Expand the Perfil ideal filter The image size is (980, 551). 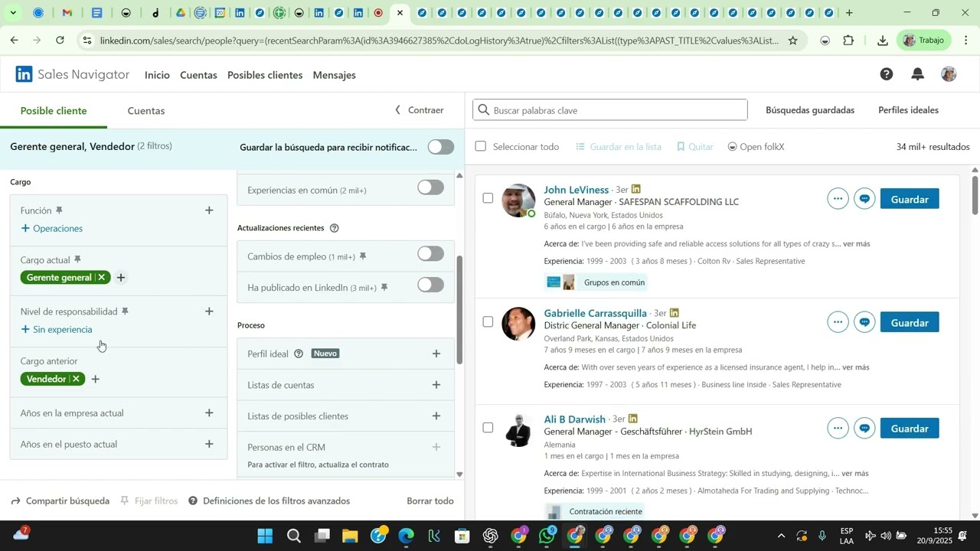coord(436,354)
